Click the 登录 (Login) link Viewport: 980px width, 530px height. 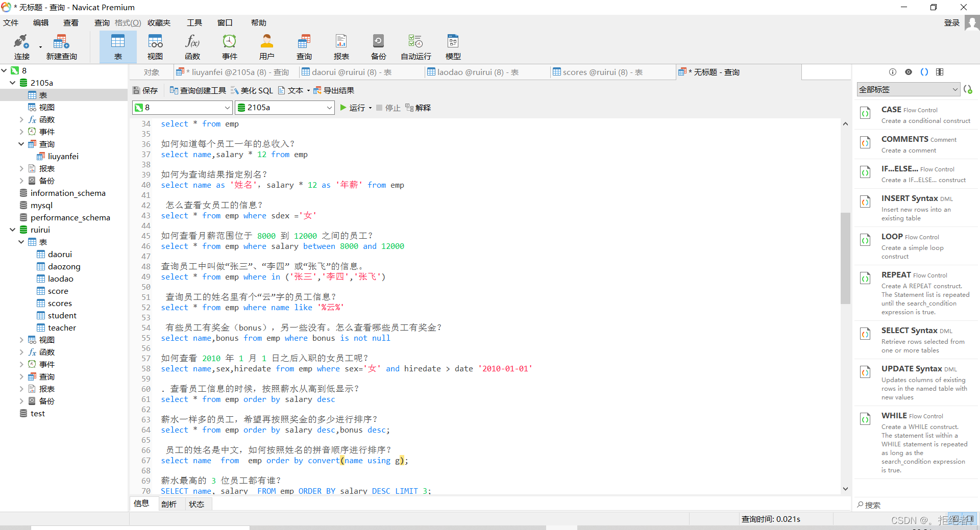click(x=952, y=23)
